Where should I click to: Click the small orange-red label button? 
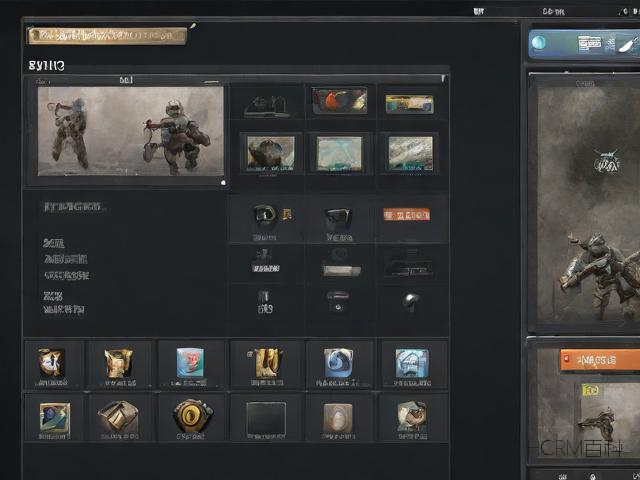click(x=407, y=214)
